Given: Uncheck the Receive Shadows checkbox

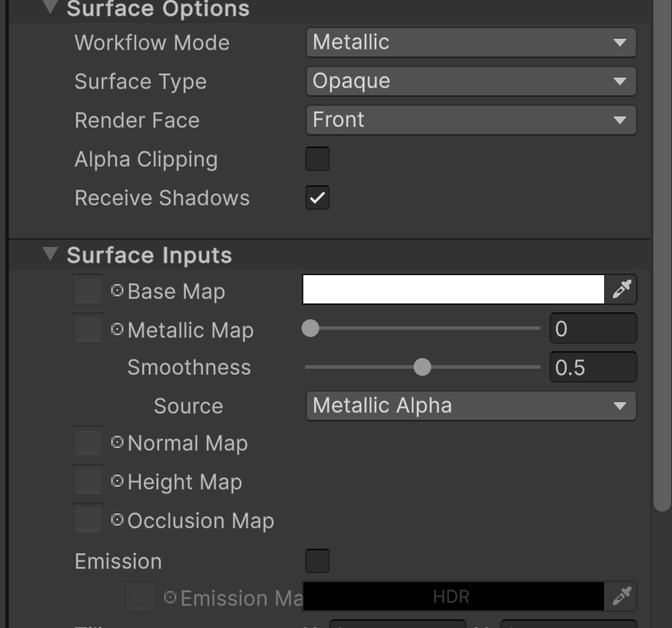Looking at the screenshot, I should pos(317,198).
